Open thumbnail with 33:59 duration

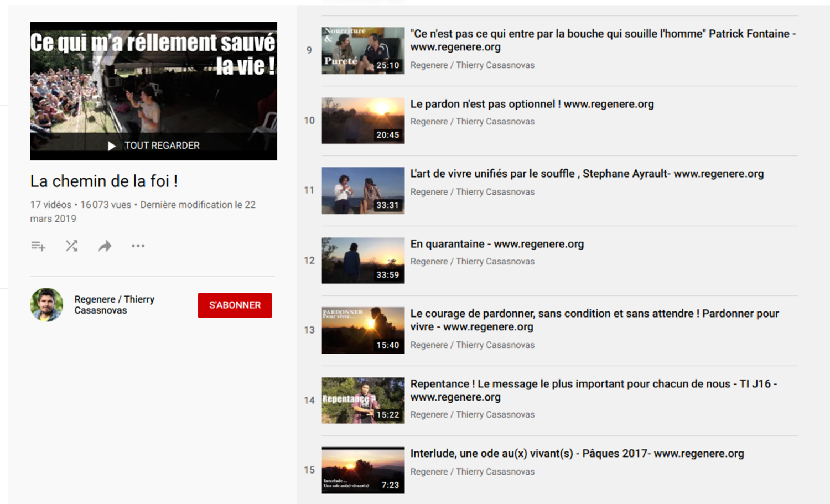[x=363, y=261]
